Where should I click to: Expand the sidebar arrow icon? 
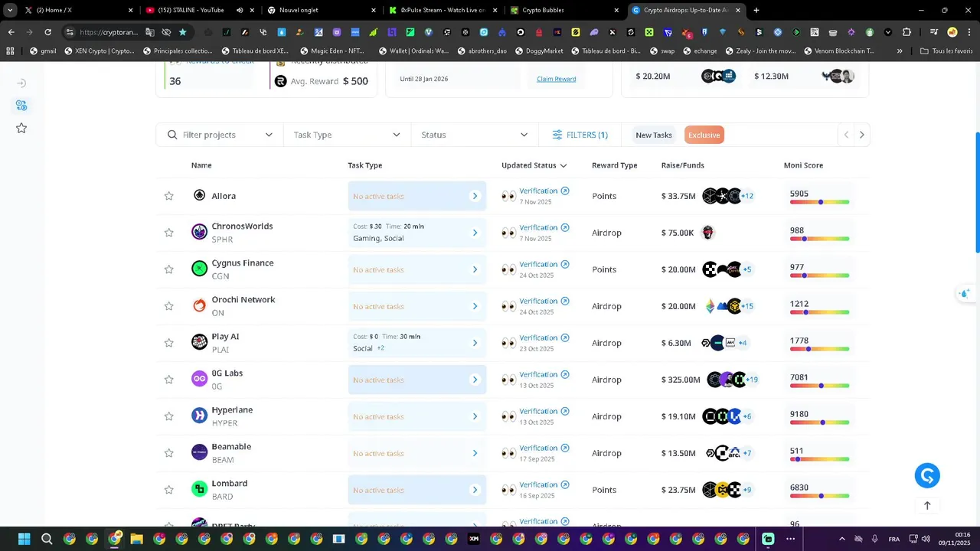(21, 83)
